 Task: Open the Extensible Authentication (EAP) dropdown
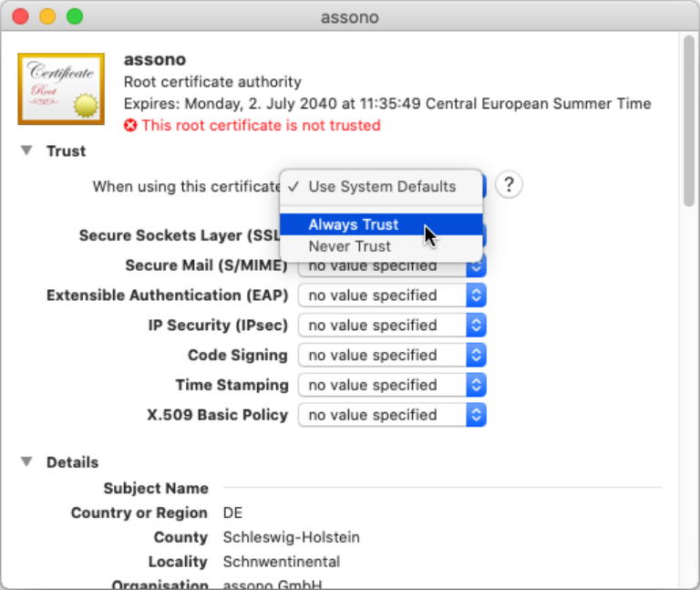[x=392, y=295]
